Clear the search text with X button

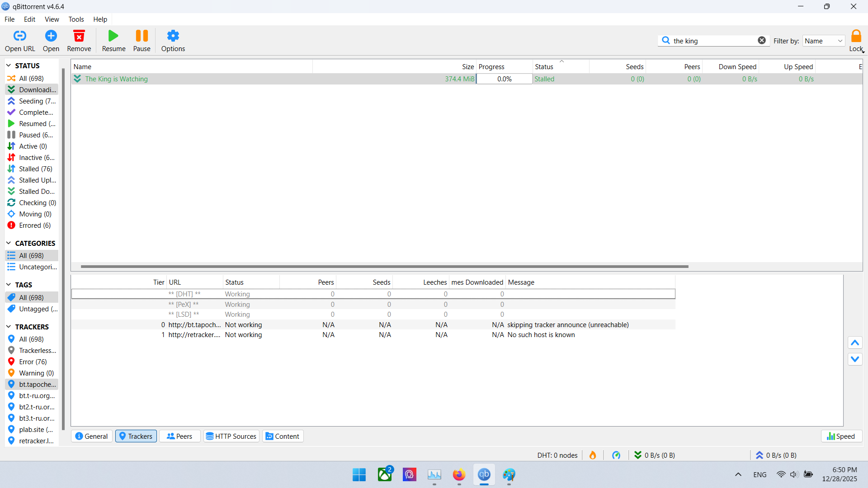[762, 41]
